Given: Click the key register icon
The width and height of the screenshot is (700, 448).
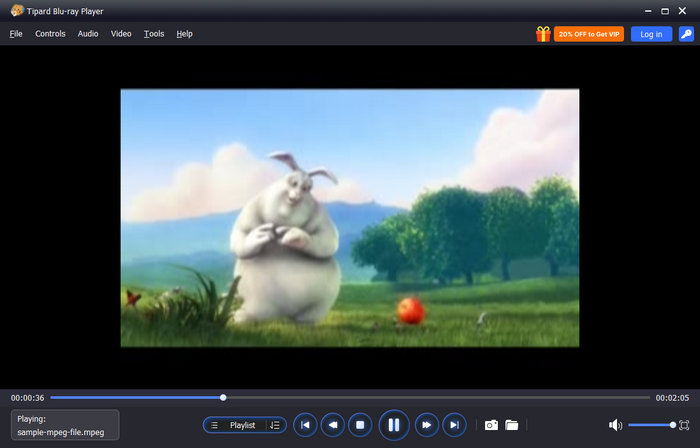Looking at the screenshot, I should coord(686,34).
